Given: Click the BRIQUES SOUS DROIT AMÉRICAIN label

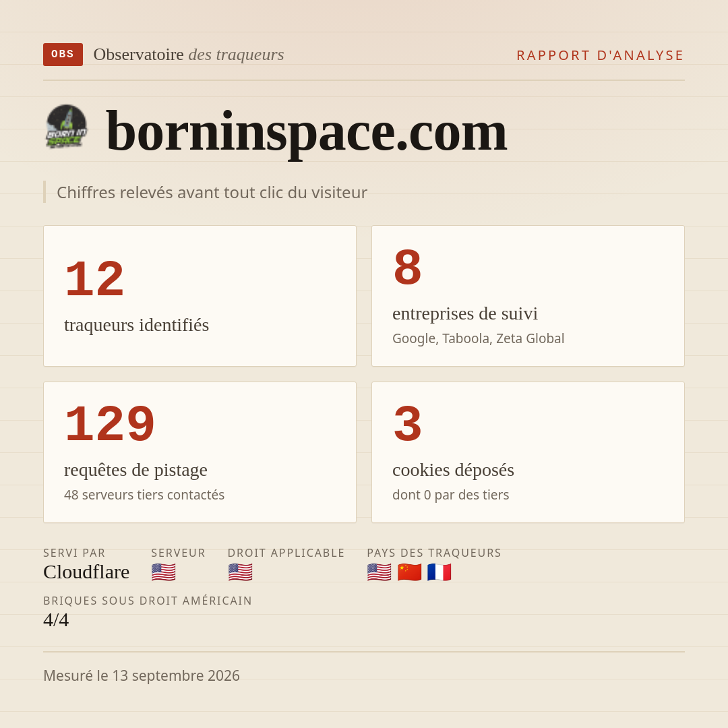Looking at the screenshot, I should [148, 601].
